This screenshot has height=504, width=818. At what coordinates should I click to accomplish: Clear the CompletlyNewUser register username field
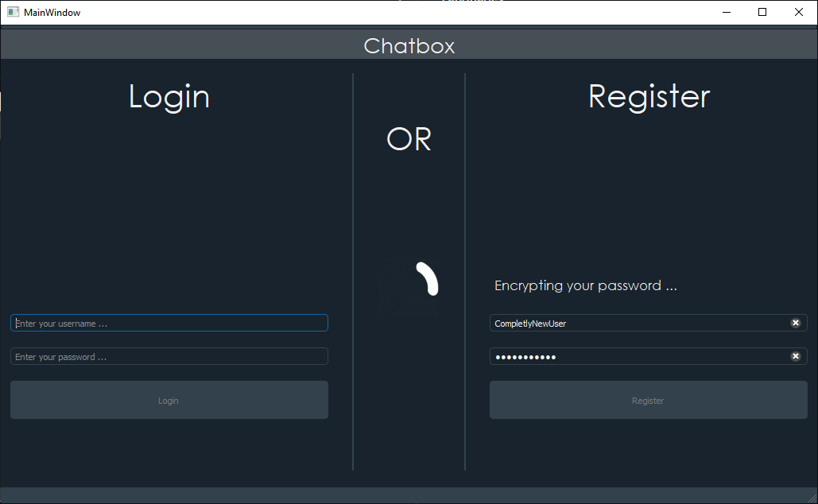click(x=796, y=323)
